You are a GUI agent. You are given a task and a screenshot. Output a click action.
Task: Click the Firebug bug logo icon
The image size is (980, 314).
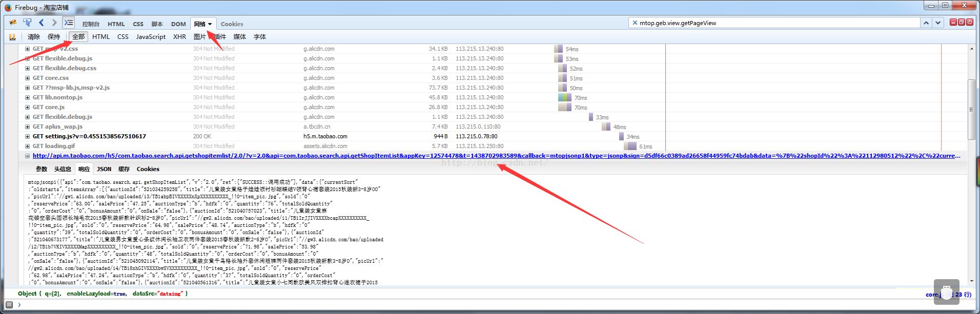pos(13,23)
